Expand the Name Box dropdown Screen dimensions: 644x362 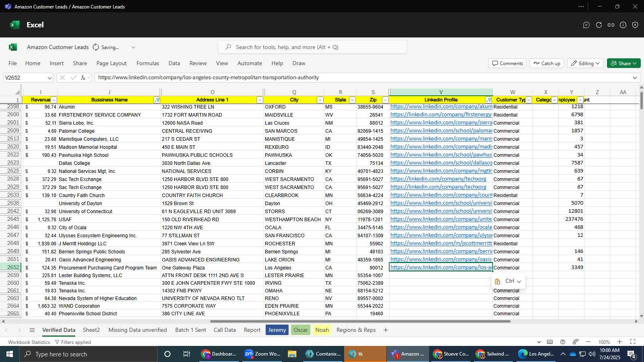[50, 78]
